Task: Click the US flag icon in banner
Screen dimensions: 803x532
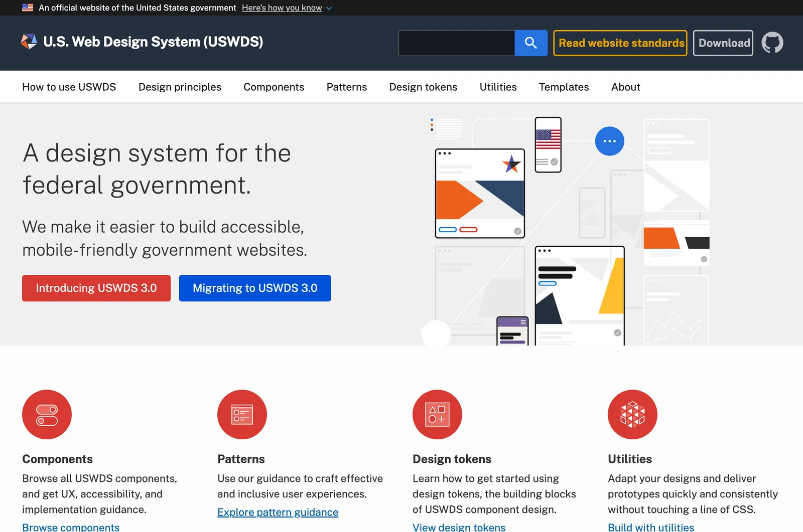Action: pyautogui.click(x=28, y=8)
